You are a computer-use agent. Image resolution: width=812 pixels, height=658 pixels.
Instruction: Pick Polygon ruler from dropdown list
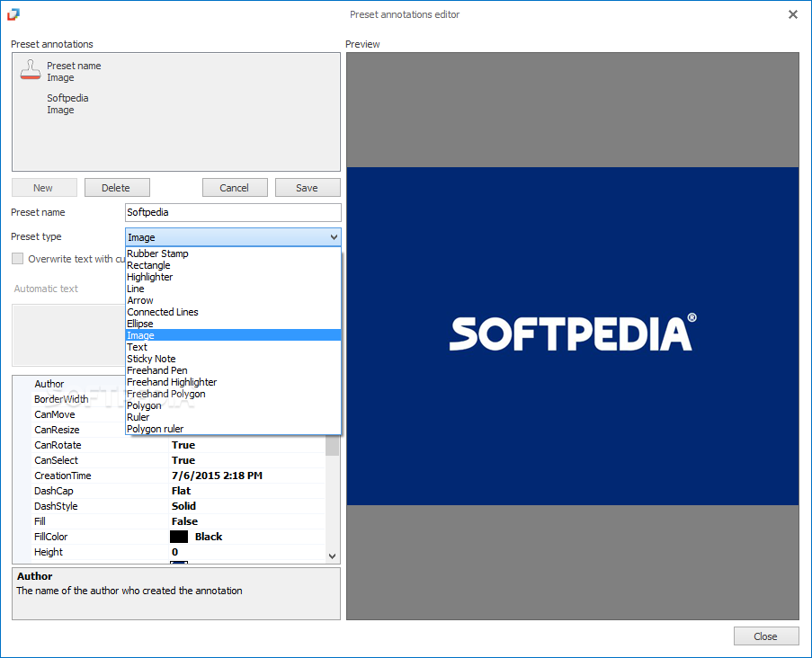tap(233, 429)
